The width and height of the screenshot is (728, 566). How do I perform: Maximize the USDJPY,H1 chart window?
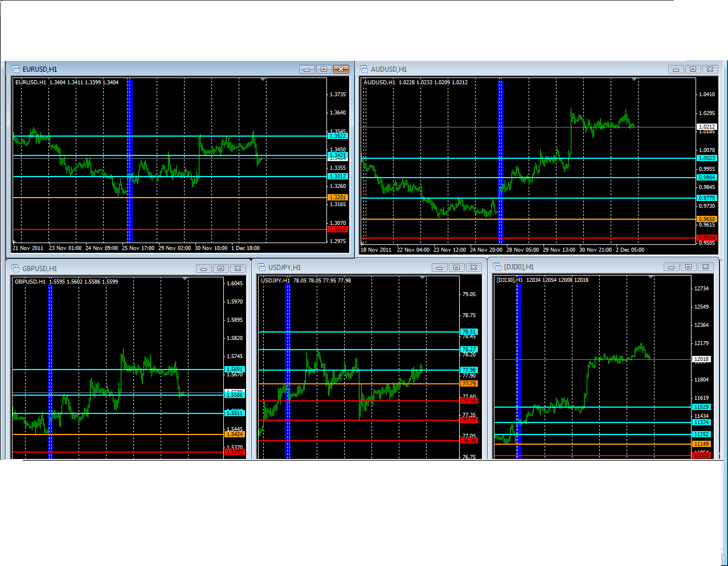456,267
